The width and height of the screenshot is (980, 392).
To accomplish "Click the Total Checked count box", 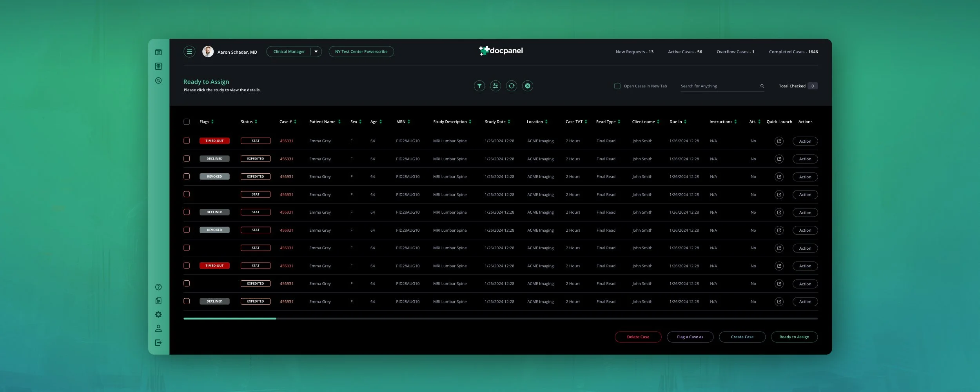I will [813, 86].
